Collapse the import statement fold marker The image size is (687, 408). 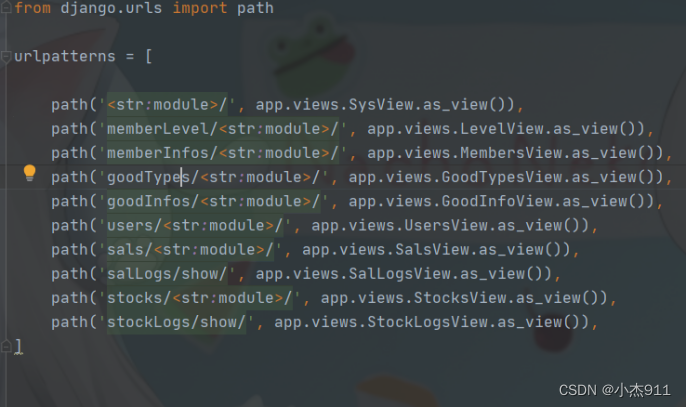6,7
